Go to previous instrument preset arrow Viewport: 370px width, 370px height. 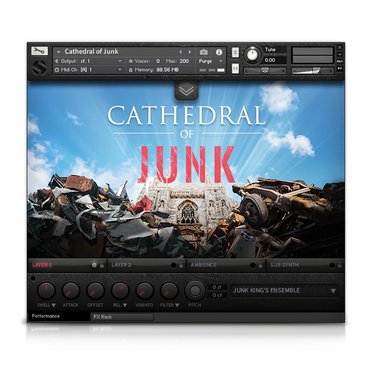[x=181, y=52]
